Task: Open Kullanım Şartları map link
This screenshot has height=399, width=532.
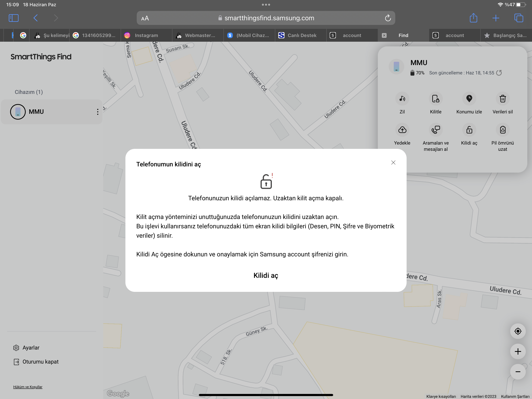Action: (515, 396)
